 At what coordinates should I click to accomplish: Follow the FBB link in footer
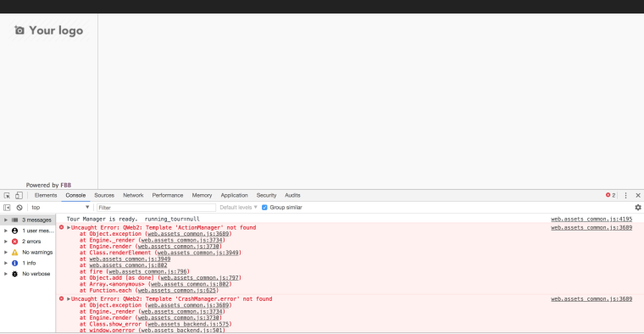tap(66, 186)
